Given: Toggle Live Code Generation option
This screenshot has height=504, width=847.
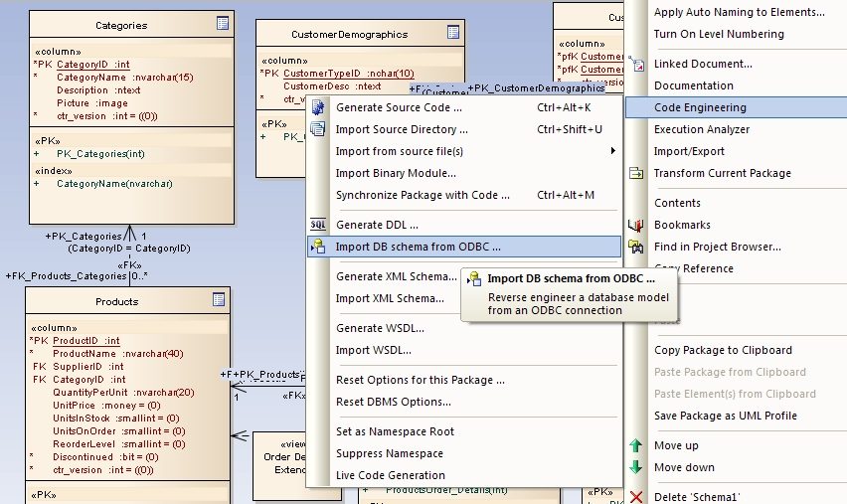Looking at the screenshot, I should (x=390, y=475).
